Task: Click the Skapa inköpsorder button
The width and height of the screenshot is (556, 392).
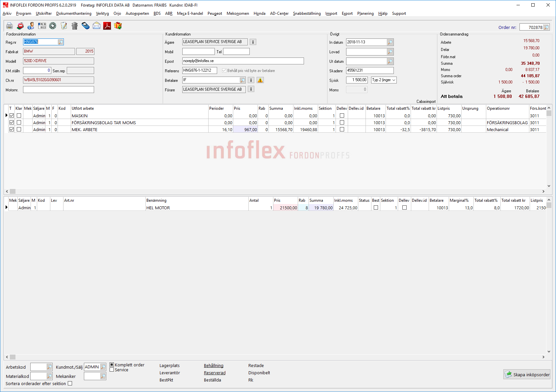Action: tap(527, 375)
